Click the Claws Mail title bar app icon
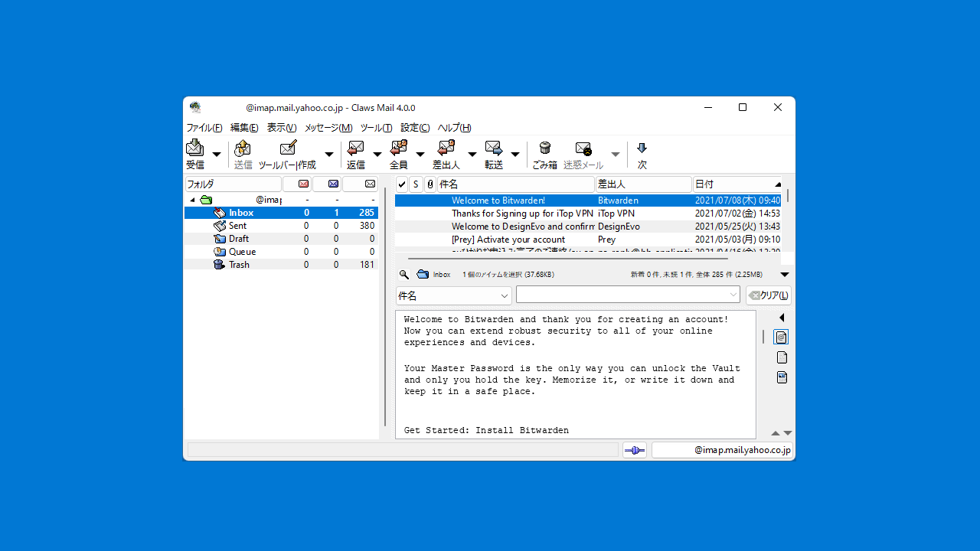980x551 pixels. click(195, 107)
